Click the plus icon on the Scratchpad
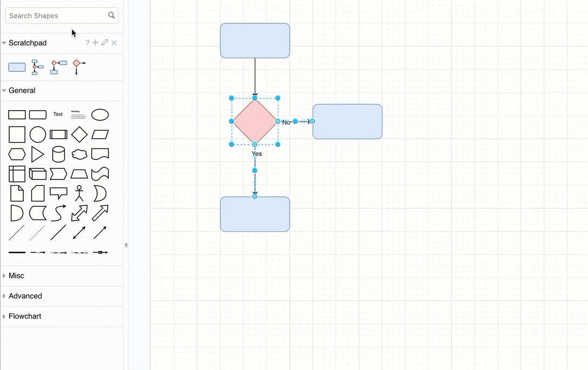 tap(95, 43)
